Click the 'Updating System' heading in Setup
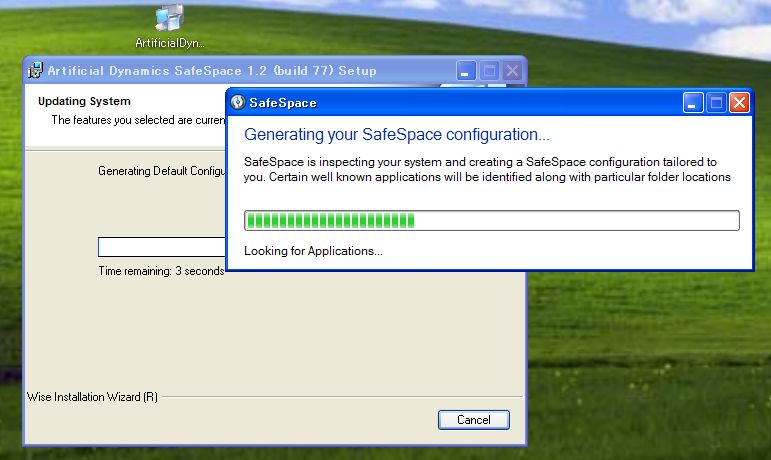771x460 pixels. pyautogui.click(x=84, y=101)
